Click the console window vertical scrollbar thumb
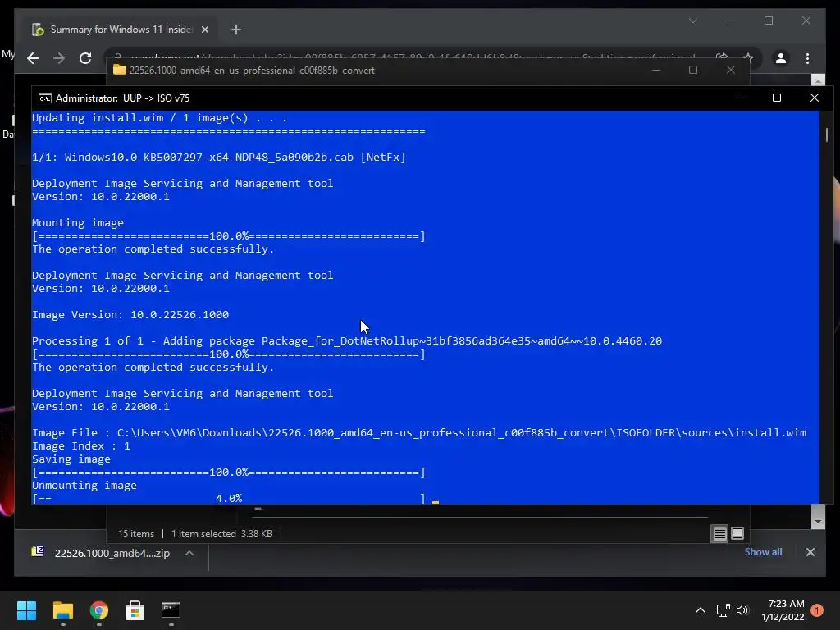 (x=827, y=135)
